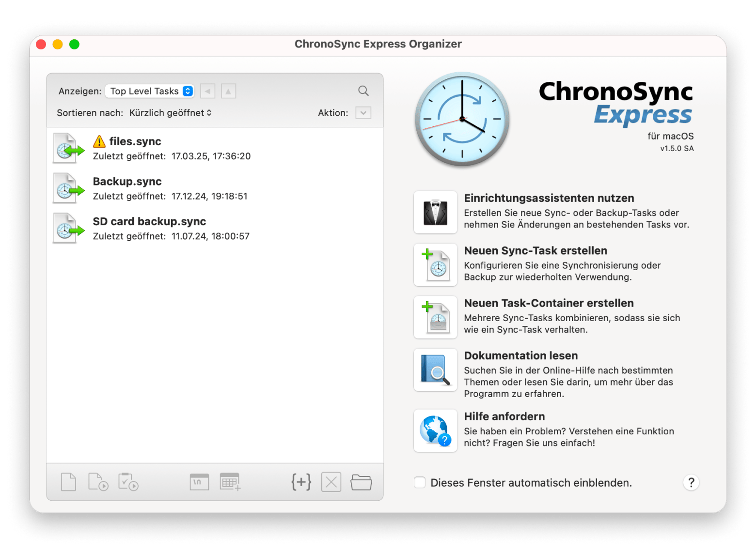Viewport: 756px width, 552px height.
Task: Click 'Neuen Sync-Task erstellen' heading
Action: click(x=535, y=251)
